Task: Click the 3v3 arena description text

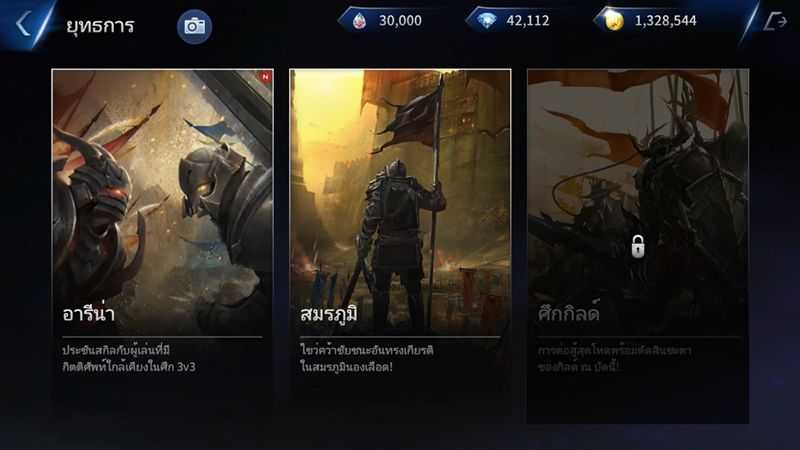Action: tap(129, 359)
